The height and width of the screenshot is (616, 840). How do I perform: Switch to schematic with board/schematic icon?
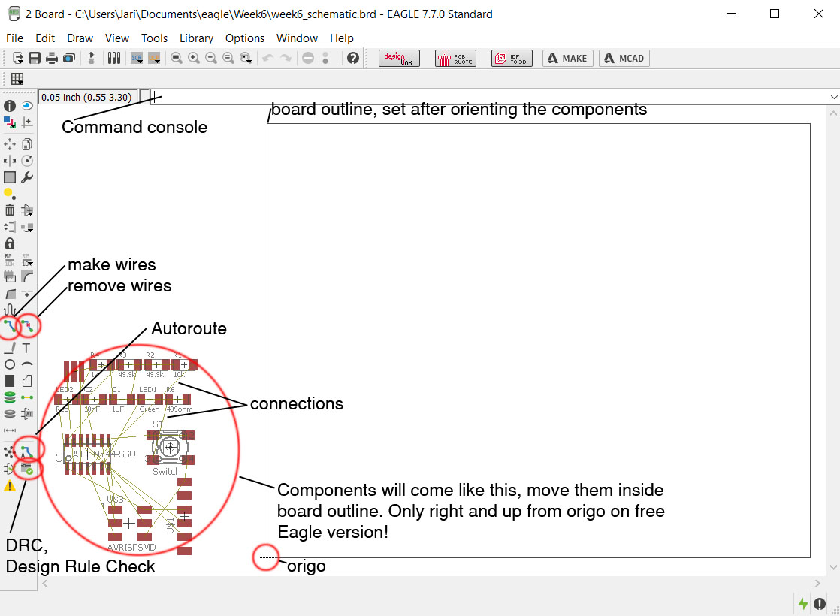click(x=91, y=58)
